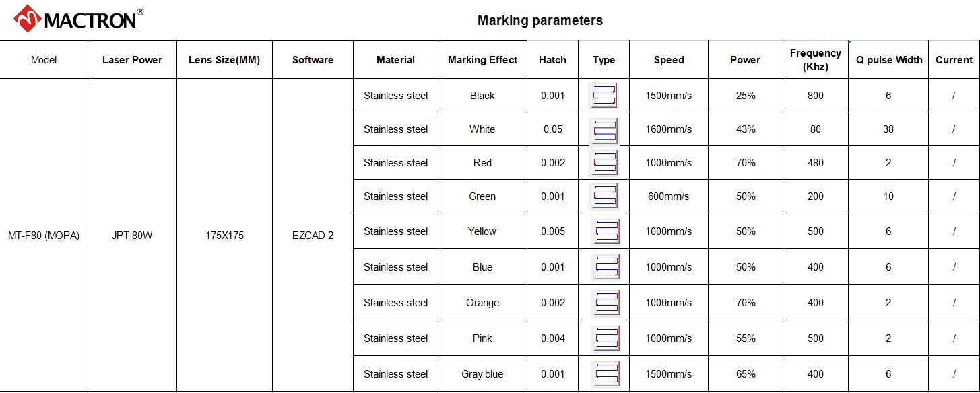Select the 175X175 lens size cell
The height and width of the screenshot is (393, 980).
pyautogui.click(x=224, y=236)
